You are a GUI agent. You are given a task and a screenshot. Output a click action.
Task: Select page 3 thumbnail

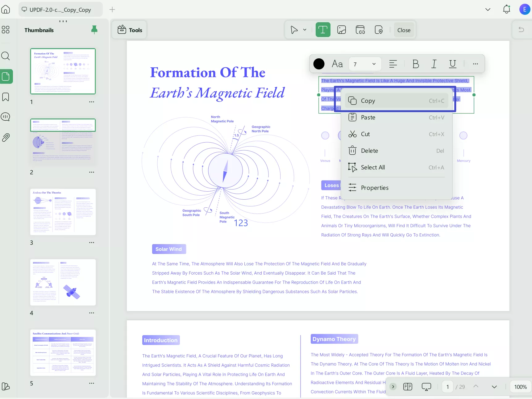63,212
